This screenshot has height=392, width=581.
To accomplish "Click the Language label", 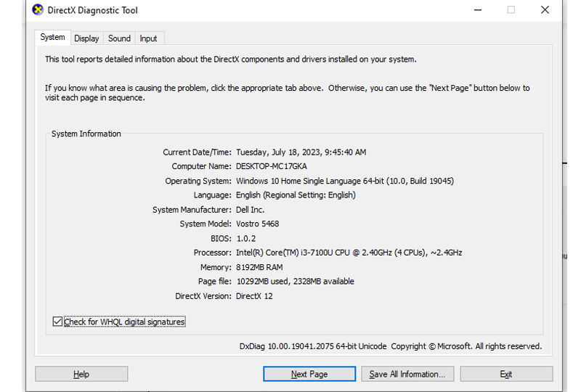I will pos(212,195).
